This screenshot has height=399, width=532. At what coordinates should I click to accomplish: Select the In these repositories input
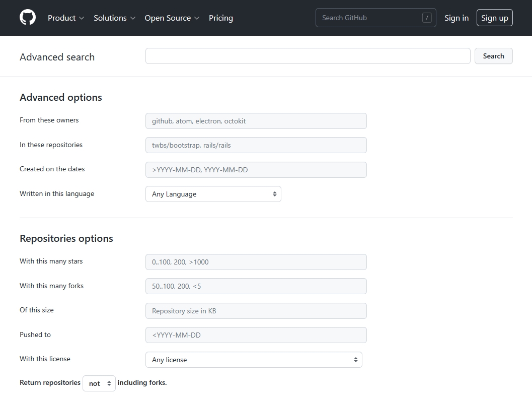(256, 145)
